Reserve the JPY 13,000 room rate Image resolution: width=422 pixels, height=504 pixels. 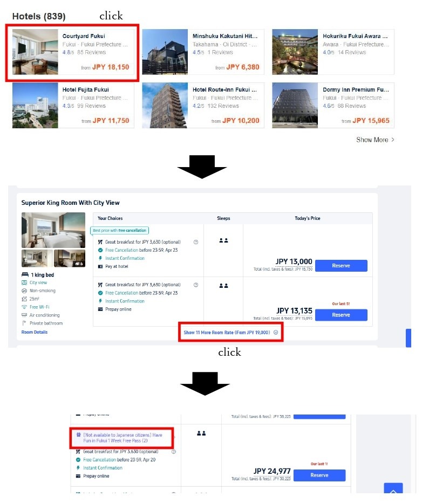coord(341,266)
